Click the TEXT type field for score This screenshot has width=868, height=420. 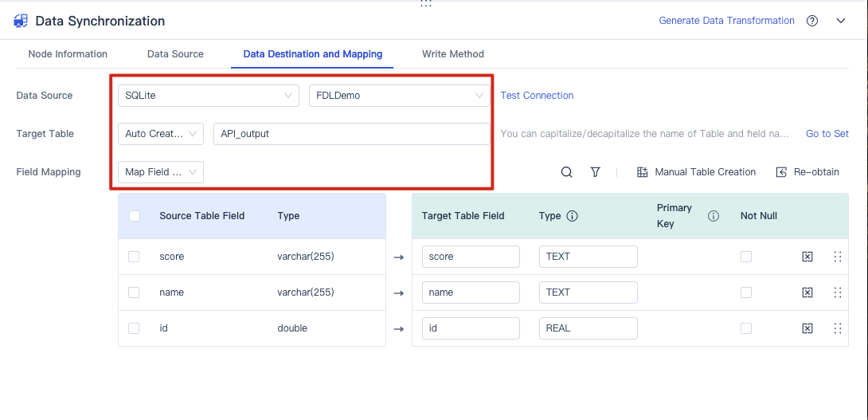pyautogui.click(x=588, y=257)
